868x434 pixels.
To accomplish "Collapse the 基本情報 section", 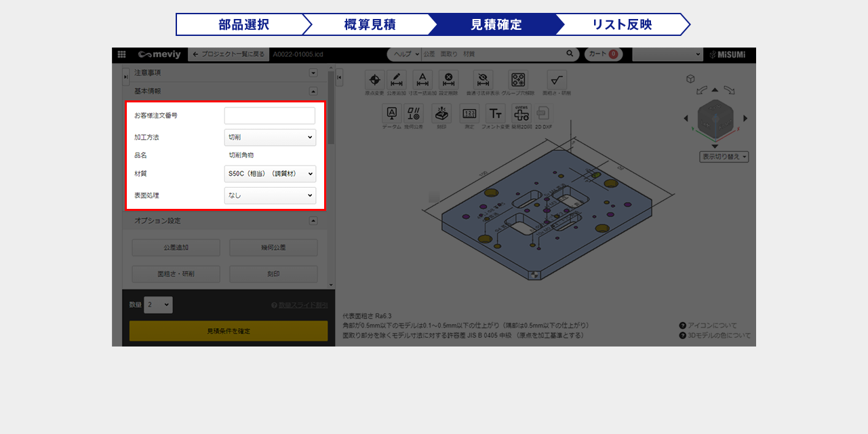I will tap(313, 91).
